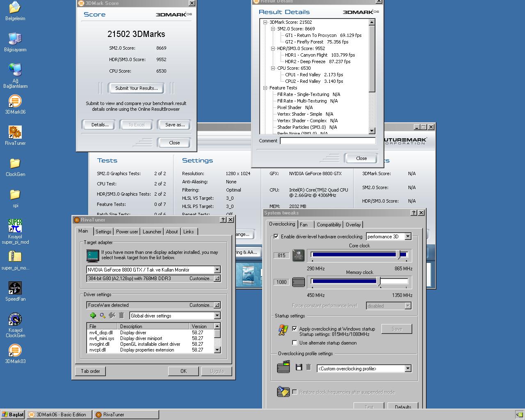Click OK in the RivaTuner window
The height and width of the screenshot is (420, 525).
(x=183, y=371)
